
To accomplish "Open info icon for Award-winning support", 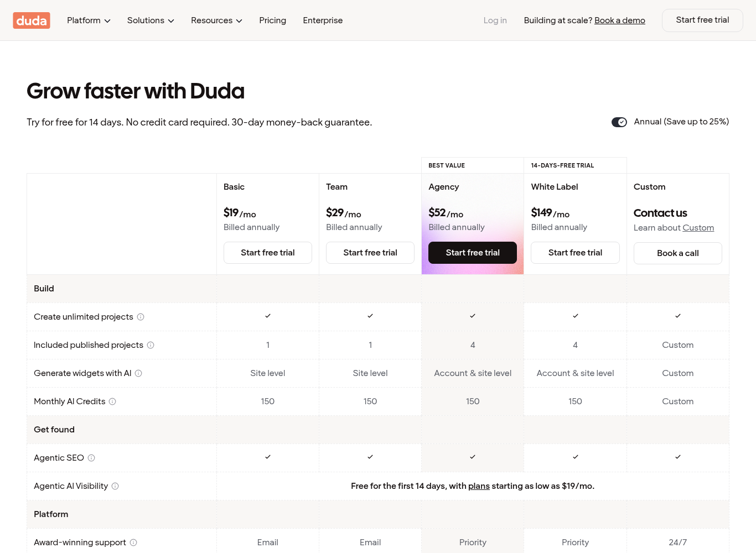I will point(133,542).
